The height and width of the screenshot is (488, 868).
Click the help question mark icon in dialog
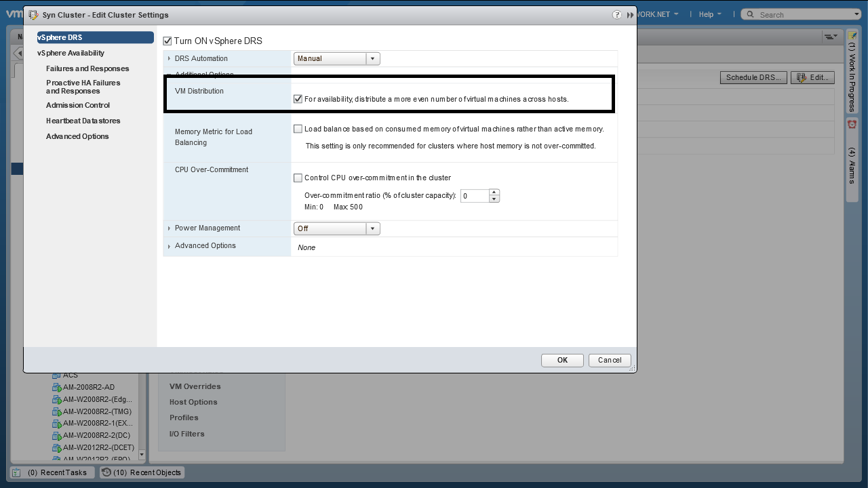pyautogui.click(x=616, y=15)
